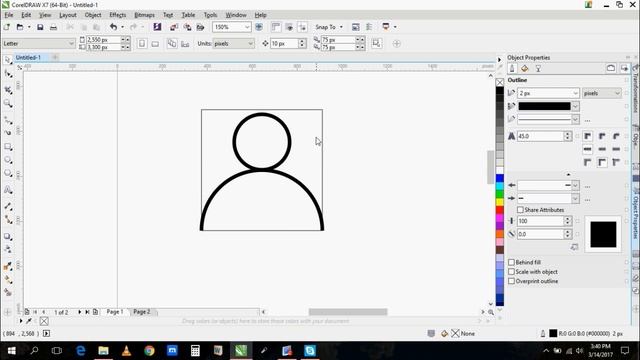Open the Snap To dropdown

tap(329, 27)
